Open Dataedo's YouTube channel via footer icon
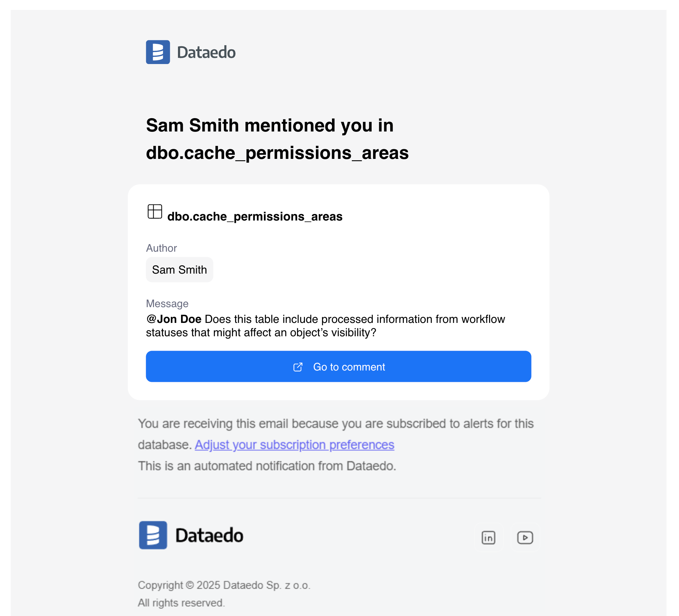The height and width of the screenshot is (616, 679). click(525, 538)
